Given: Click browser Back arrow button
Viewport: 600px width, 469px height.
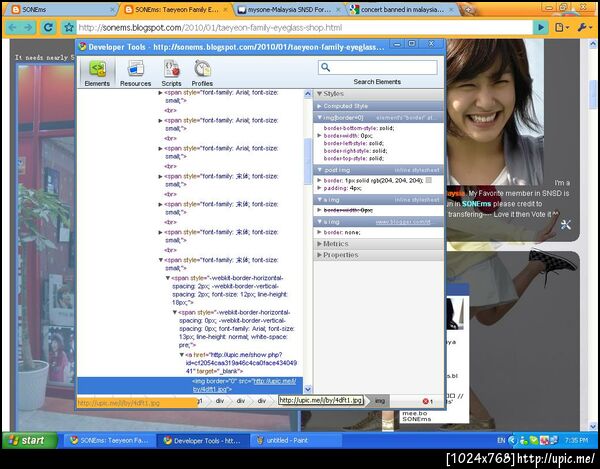Looking at the screenshot, I should (12, 27).
